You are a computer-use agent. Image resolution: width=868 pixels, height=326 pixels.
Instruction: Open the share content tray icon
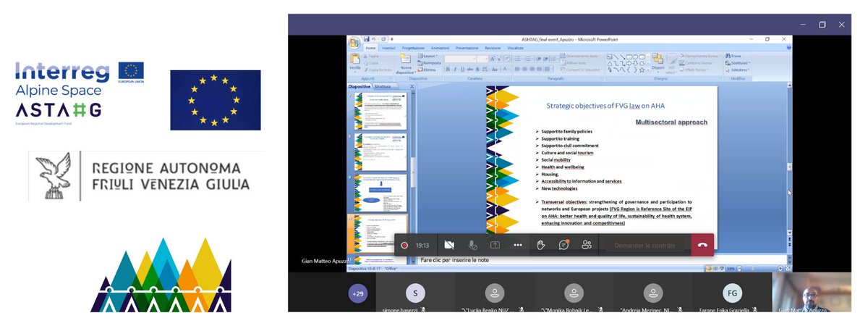click(495, 246)
